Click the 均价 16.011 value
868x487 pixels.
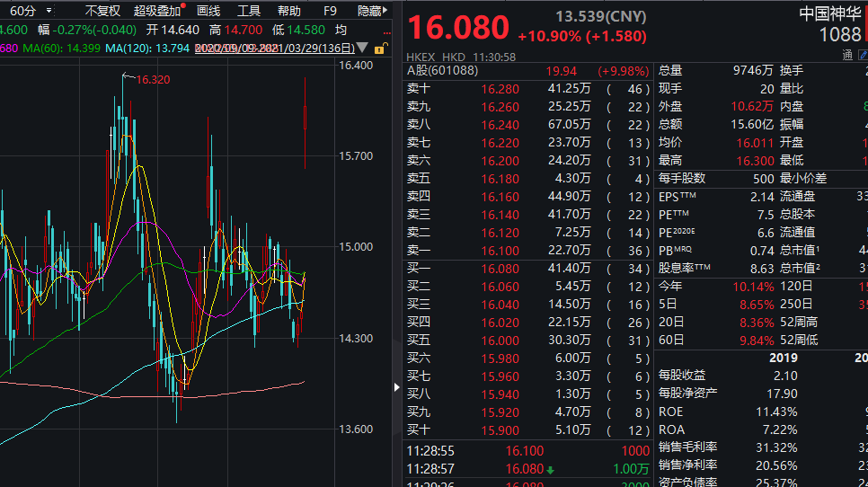coord(755,143)
